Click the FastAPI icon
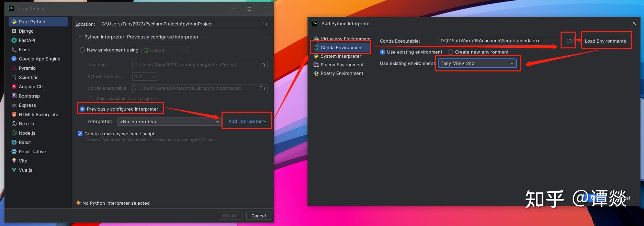Image resolution: width=644 pixels, height=226 pixels. point(14,40)
